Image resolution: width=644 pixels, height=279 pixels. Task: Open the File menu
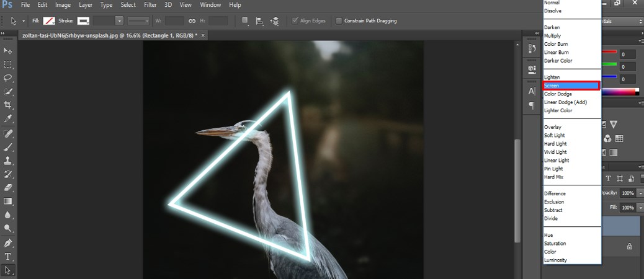coord(25,5)
